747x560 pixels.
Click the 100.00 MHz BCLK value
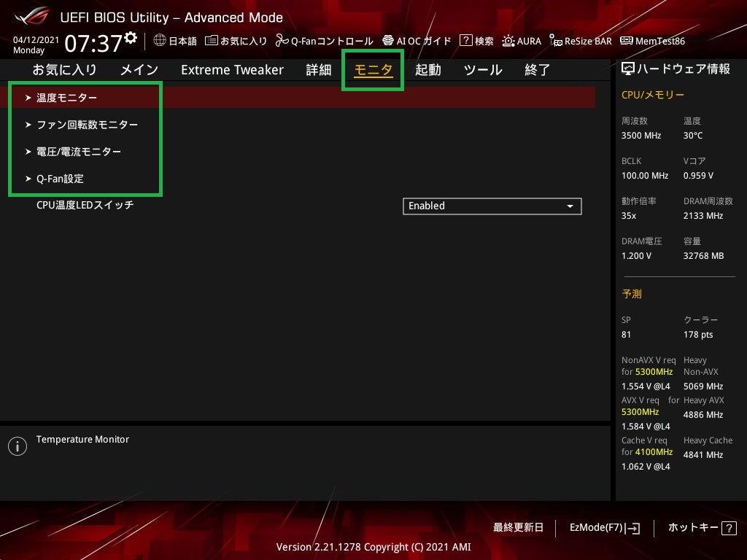click(645, 176)
